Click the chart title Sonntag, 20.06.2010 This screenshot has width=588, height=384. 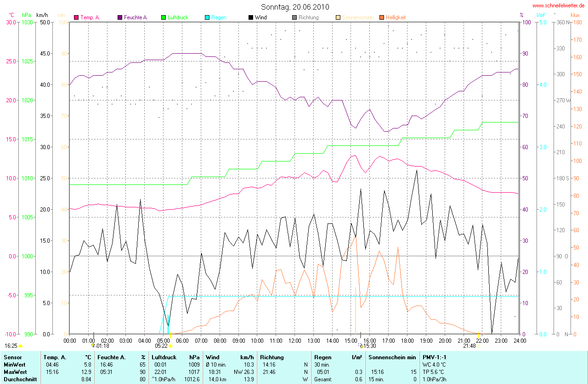[294, 7]
